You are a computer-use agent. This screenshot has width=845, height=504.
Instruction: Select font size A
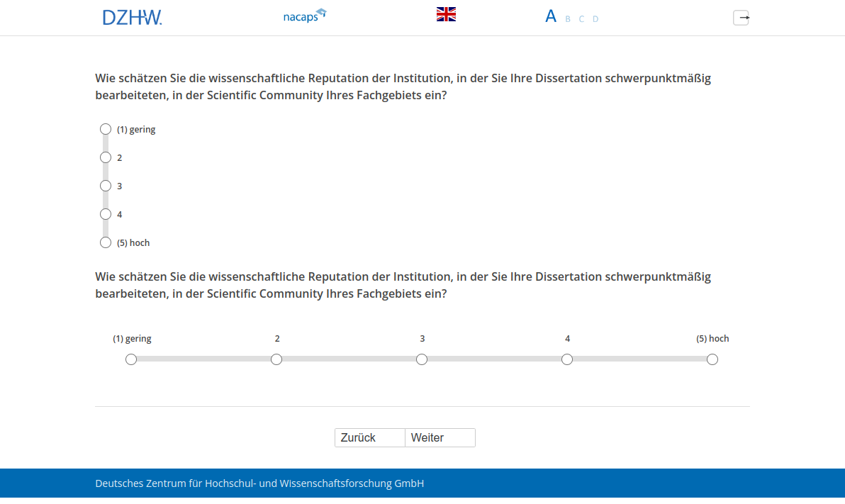pos(551,17)
